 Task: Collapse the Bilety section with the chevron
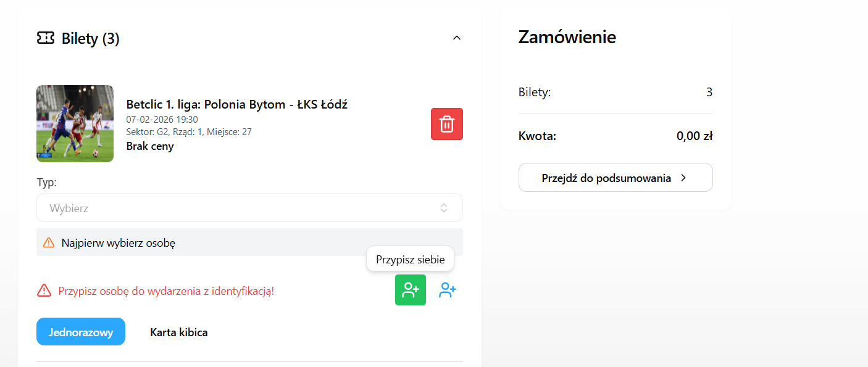(x=457, y=38)
